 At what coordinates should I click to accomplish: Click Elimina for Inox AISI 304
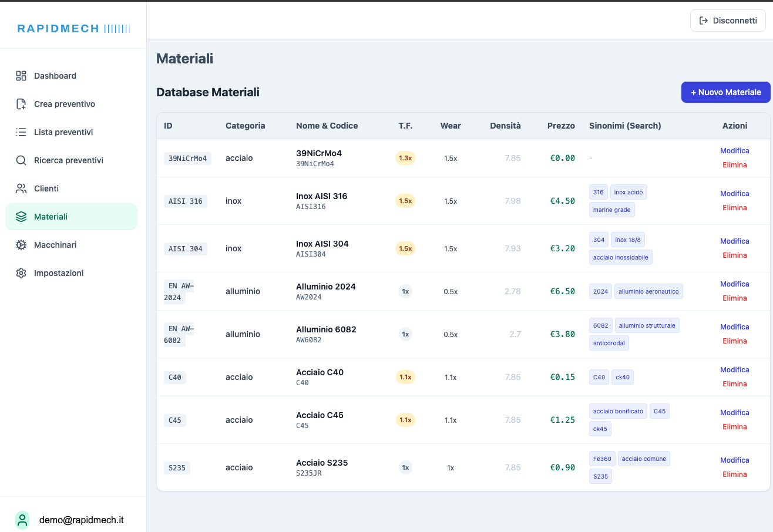[x=734, y=255]
